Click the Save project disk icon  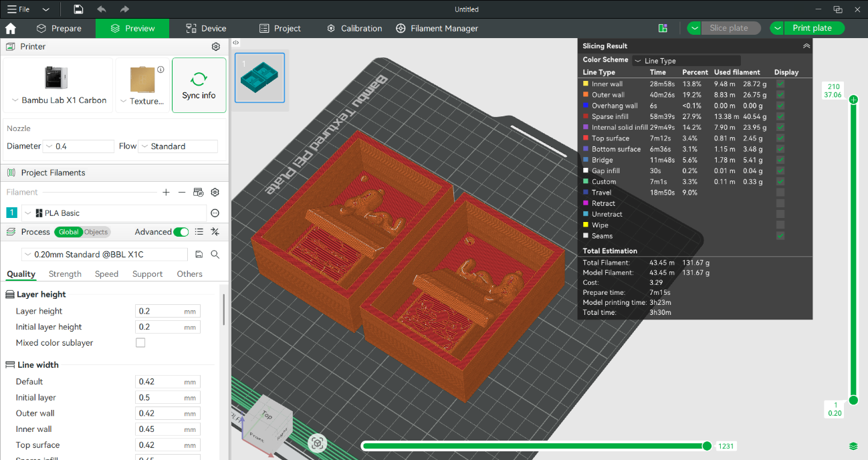point(79,9)
